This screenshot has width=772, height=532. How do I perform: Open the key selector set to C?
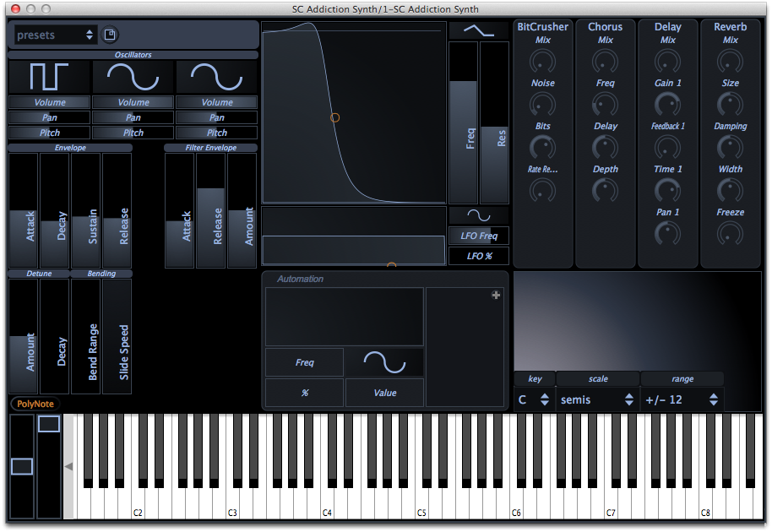pyautogui.click(x=534, y=399)
